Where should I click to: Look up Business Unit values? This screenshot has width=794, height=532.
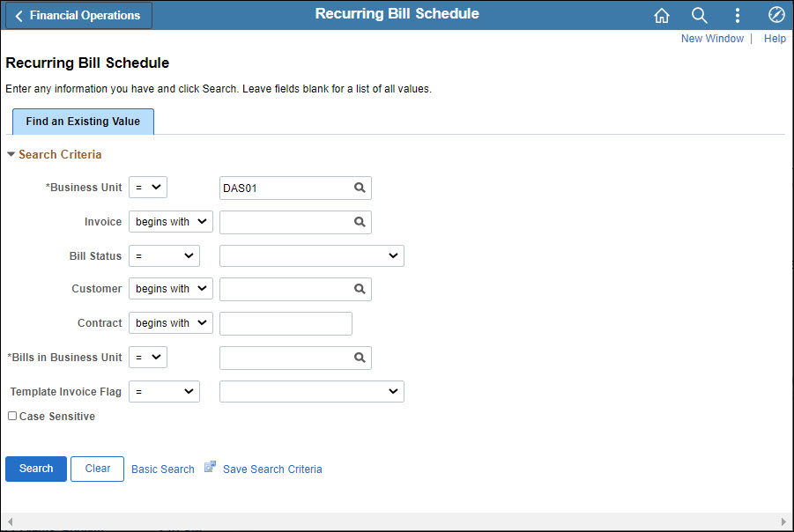click(360, 188)
